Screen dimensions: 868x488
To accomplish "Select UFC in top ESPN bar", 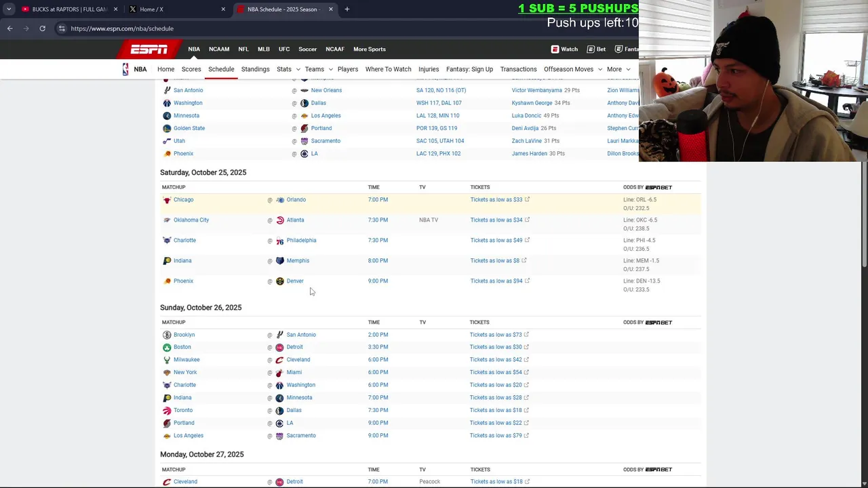I will [284, 49].
